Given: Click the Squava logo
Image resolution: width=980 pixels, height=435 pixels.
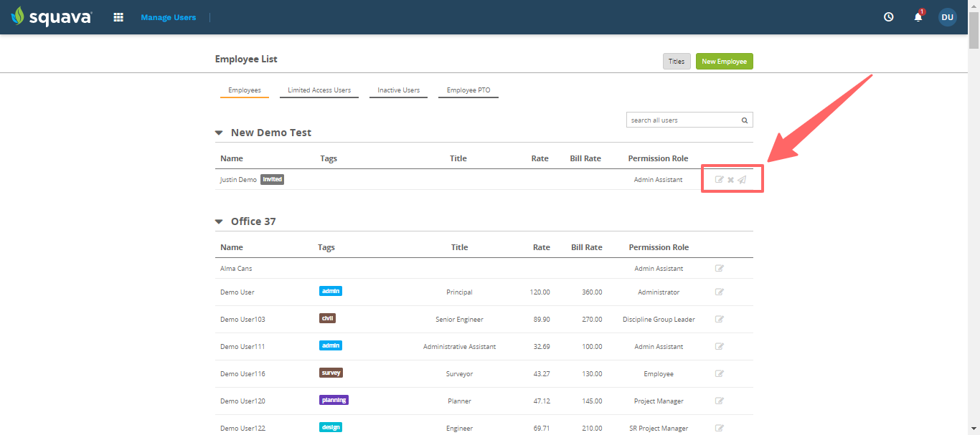Looking at the screenshot, I should (x=52, y=16).
